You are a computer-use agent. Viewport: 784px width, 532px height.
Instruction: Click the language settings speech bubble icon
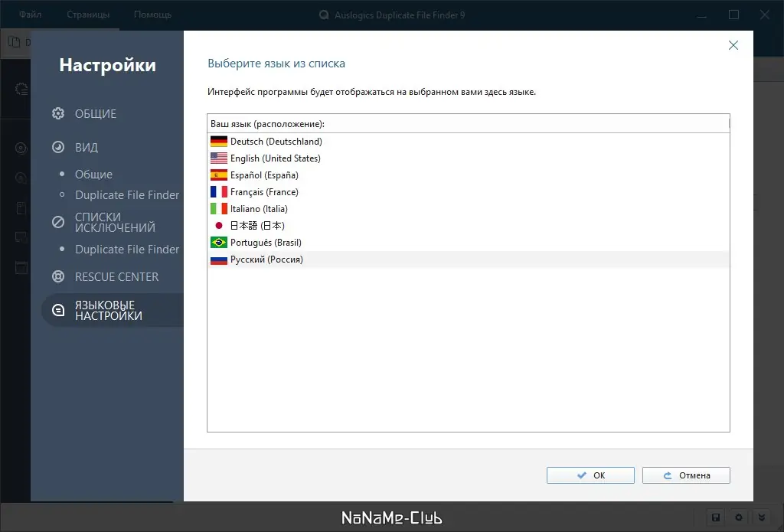pyautogui.click(x=58, y=311)
